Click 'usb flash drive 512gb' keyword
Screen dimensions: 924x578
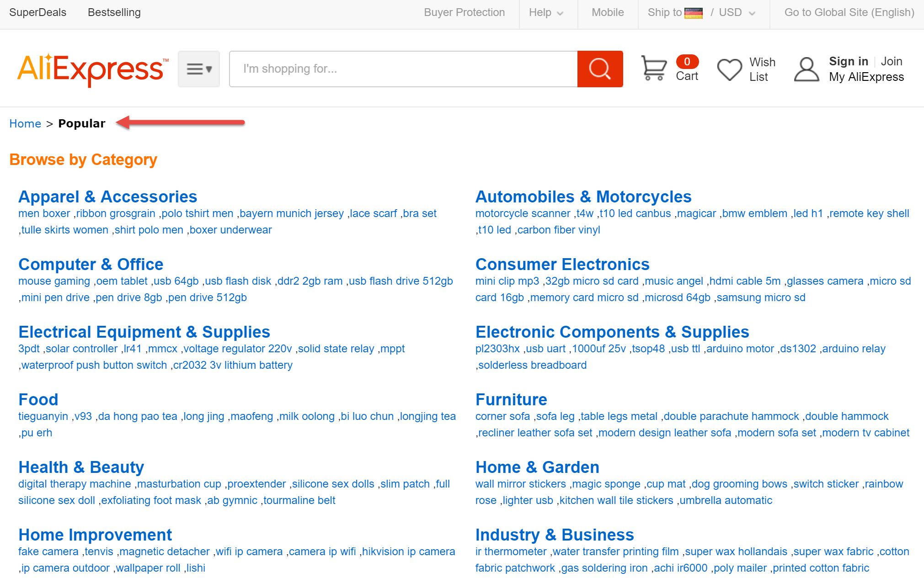[401, 281]
